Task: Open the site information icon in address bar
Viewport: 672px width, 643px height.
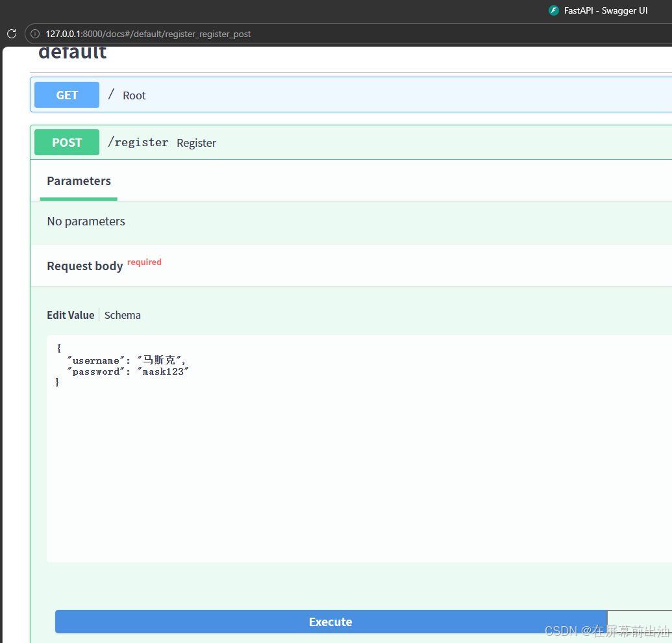Action: (x=35, y=34)
